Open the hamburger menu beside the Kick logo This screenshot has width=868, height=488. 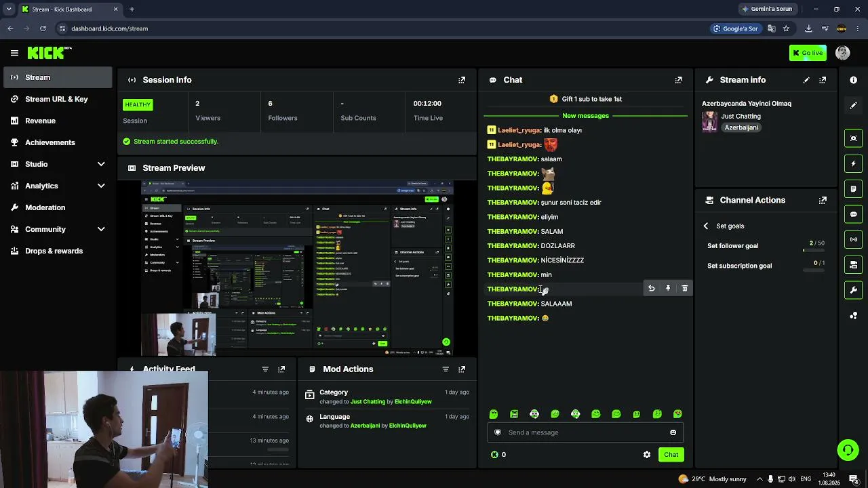(x=14, y=53)
